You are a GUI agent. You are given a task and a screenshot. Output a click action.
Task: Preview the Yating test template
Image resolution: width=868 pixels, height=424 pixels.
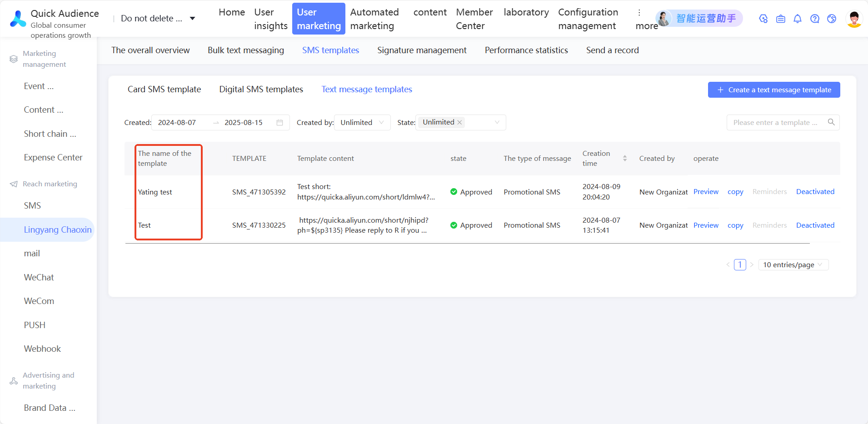click(706, 192)
